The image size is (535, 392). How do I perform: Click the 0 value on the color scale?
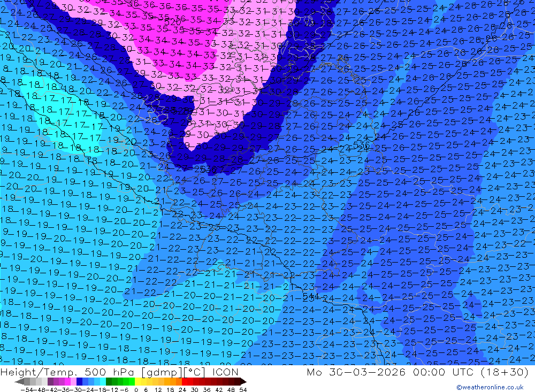click(x=136, y=390)
